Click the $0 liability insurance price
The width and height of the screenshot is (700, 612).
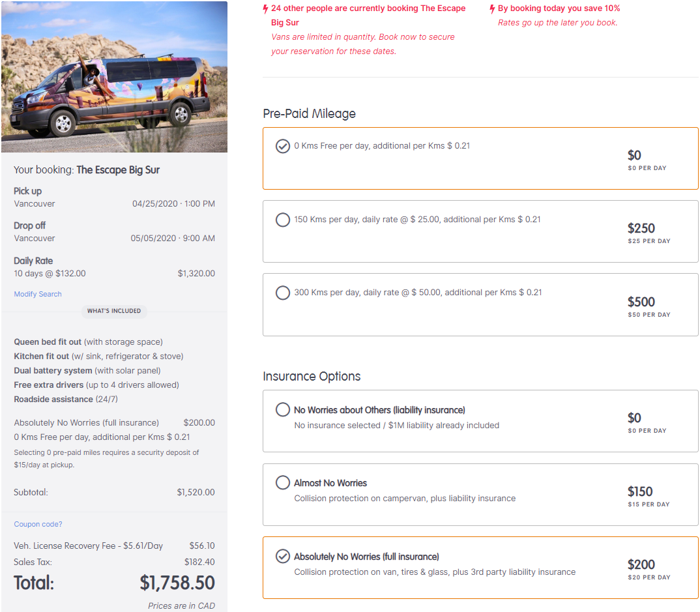click(634, 418)
